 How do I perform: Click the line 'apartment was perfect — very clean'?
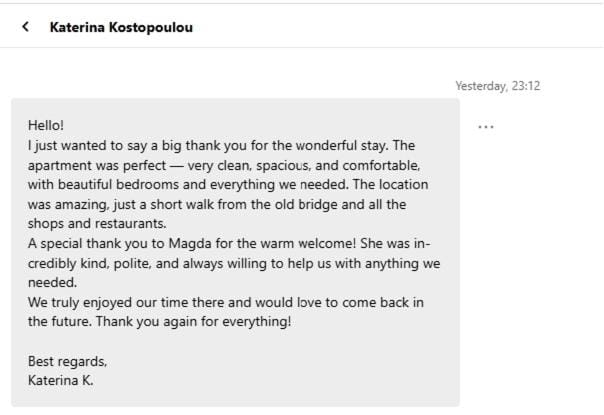tap(223, 164)
